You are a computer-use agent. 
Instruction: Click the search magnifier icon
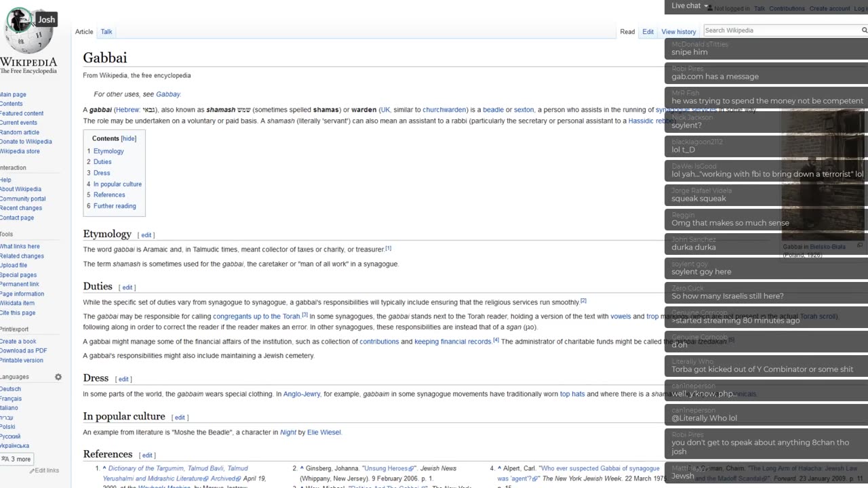[x=864, y=30]
